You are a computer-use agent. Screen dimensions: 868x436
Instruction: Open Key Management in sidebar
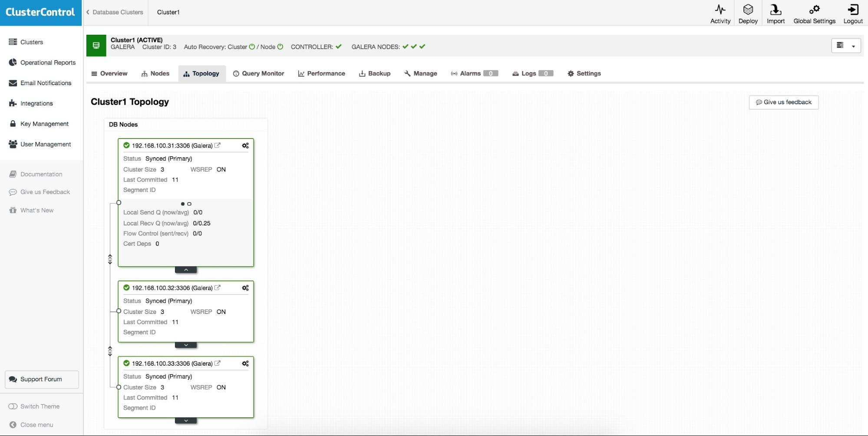point(39,124)
